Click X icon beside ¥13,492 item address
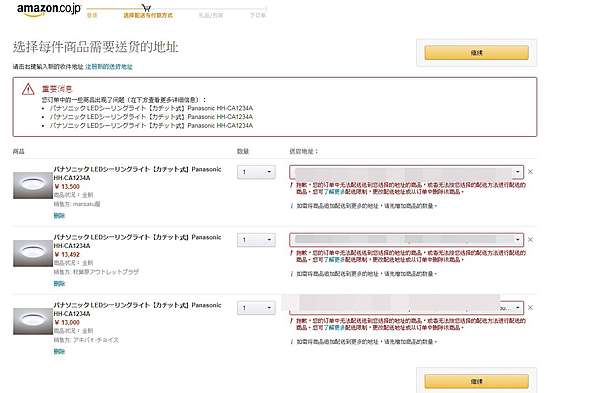Screen dimensions: 600x393 [530, 240]
